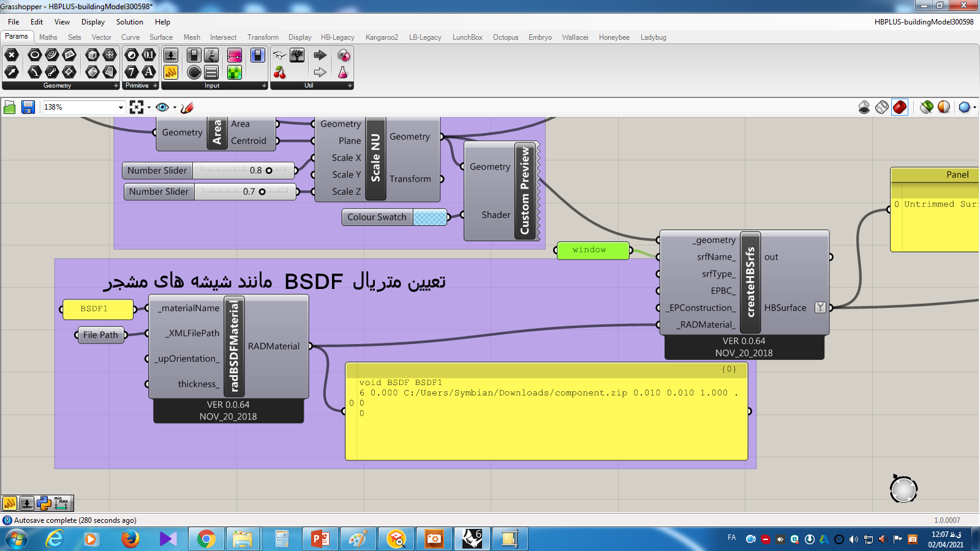Click the Zoom Extents canvas icon
Viewport: 980px width, 551px height.
point(137,107)
